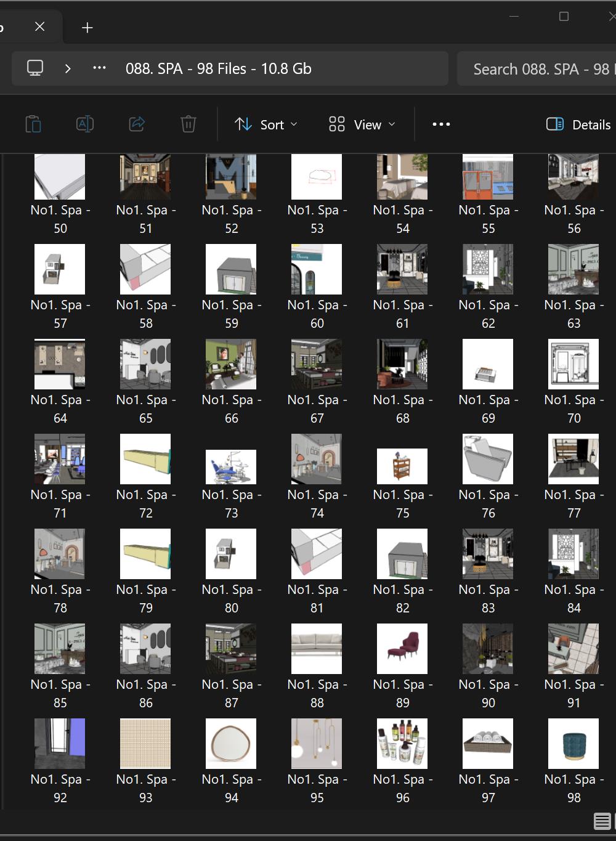
Task: Select sofa file No1. Spa - 88
Action: pos(317,667)
